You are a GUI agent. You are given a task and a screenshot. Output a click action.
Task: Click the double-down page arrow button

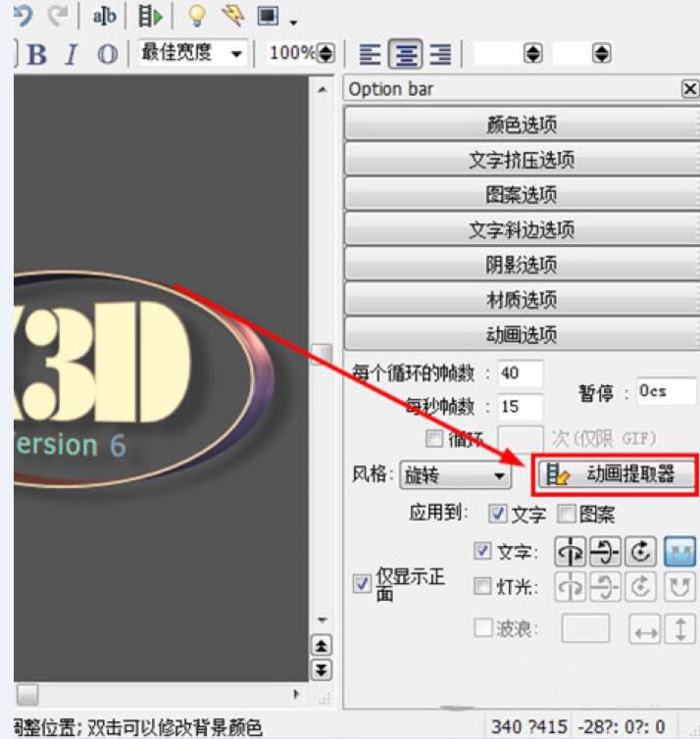coord(322,669)
